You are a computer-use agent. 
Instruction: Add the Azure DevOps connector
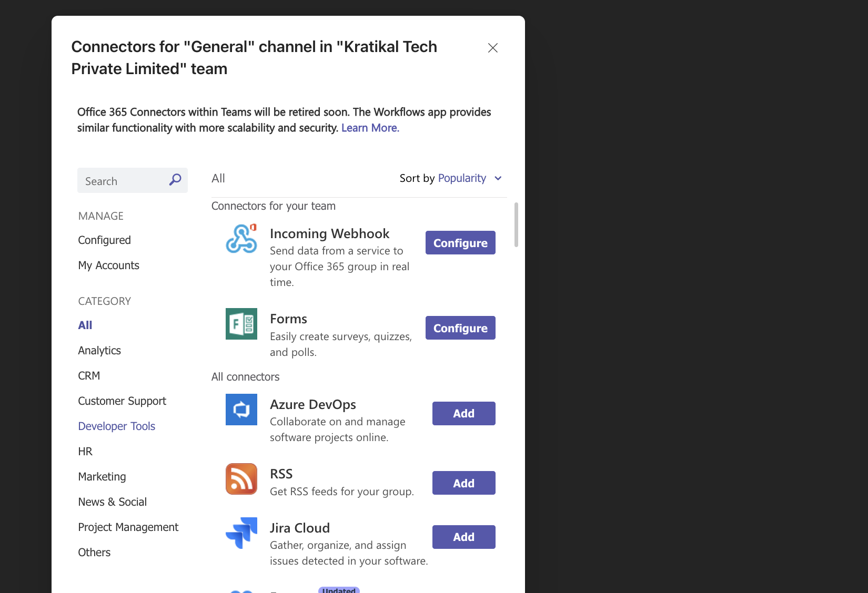pyautogui.click(x=464, y=413)
